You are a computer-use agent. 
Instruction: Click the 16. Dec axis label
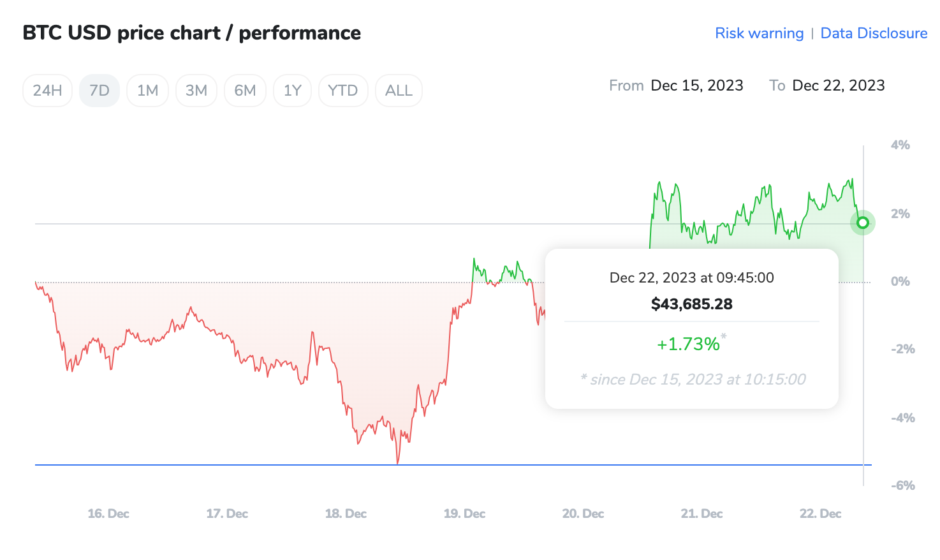(108, 513)
